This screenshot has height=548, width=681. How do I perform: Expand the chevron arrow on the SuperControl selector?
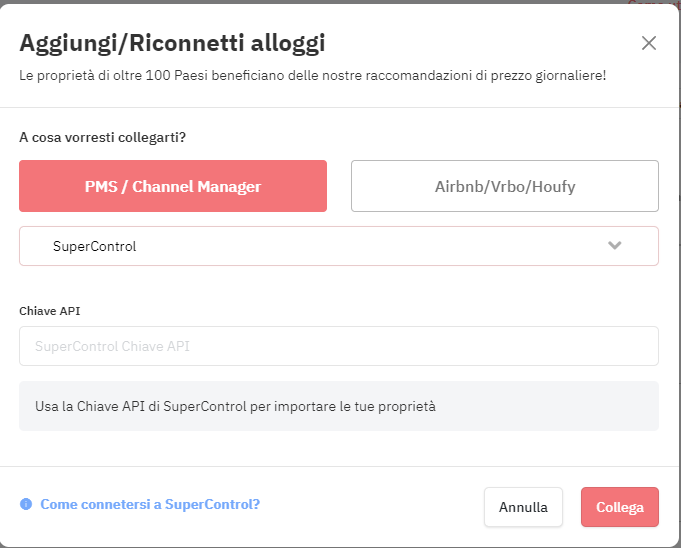[x=615, y=245]
